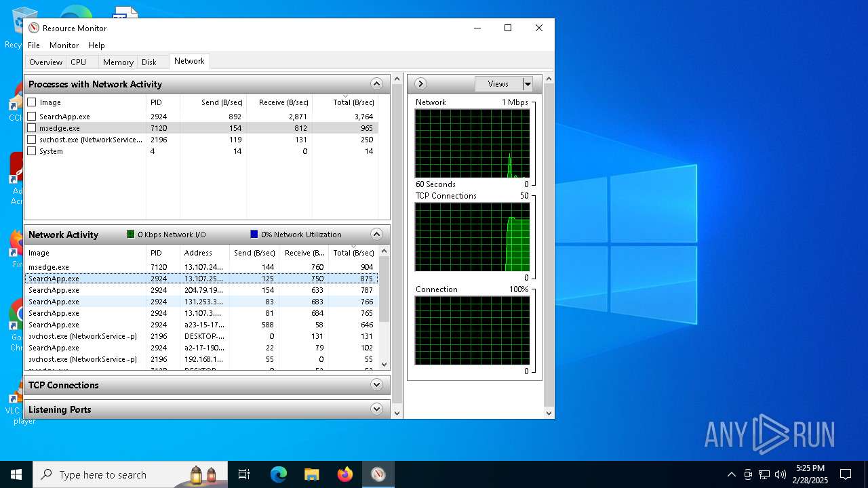Viewport: 868px width, 488px height.
Task: Click the green Network I/O legend square
Action: pyautogui.click(x=130, y=234)
